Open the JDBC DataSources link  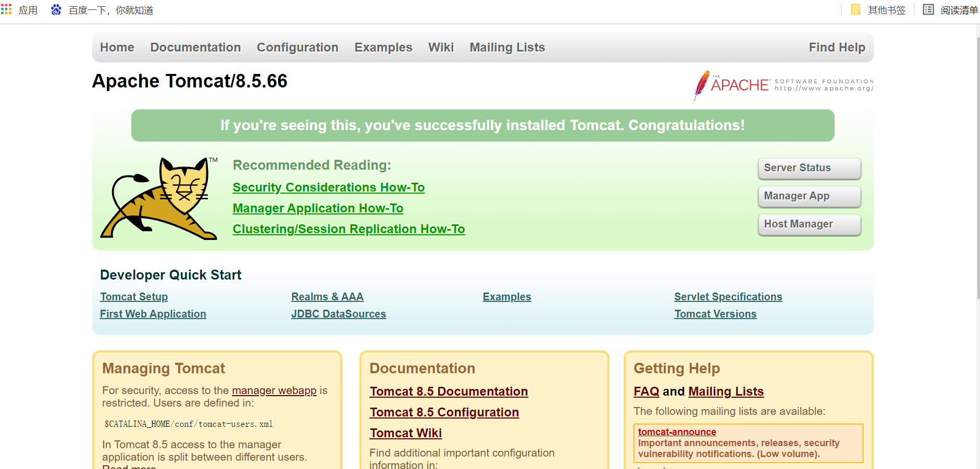coord(339,314)
